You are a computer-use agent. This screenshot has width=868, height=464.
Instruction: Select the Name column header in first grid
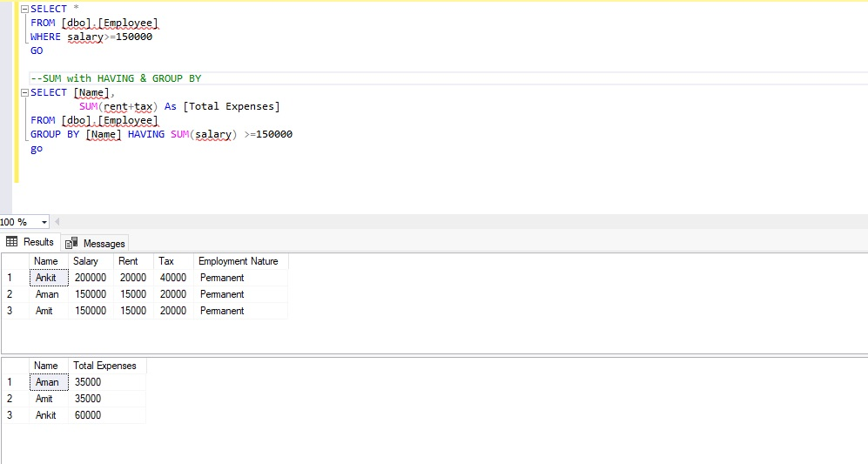[x=49, y=261]
